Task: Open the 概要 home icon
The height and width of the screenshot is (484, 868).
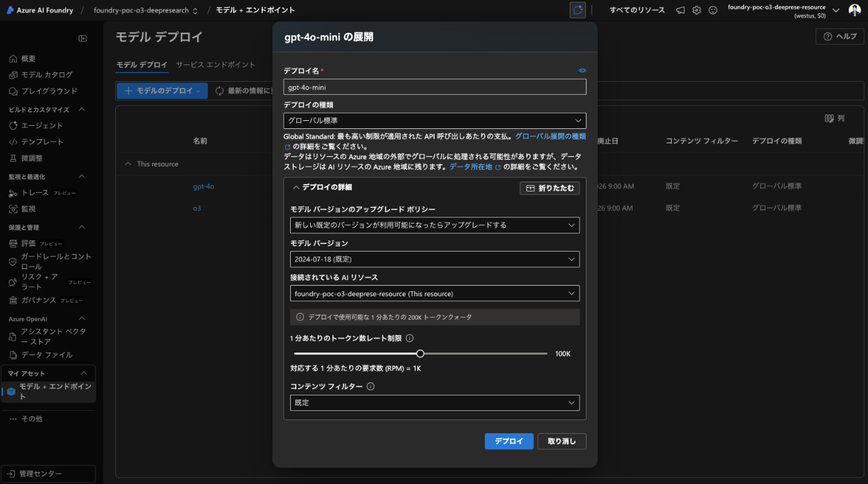Action: (13, 59)
